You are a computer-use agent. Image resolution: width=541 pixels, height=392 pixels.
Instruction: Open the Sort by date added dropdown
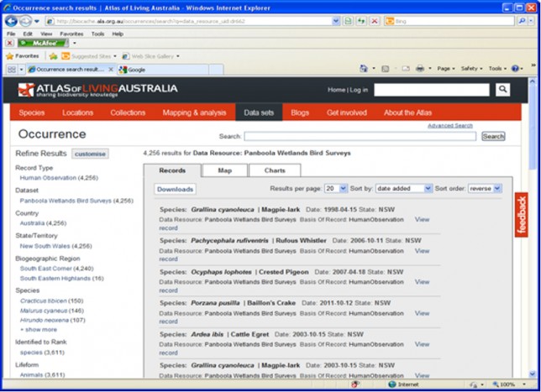[x=403, y=189]
